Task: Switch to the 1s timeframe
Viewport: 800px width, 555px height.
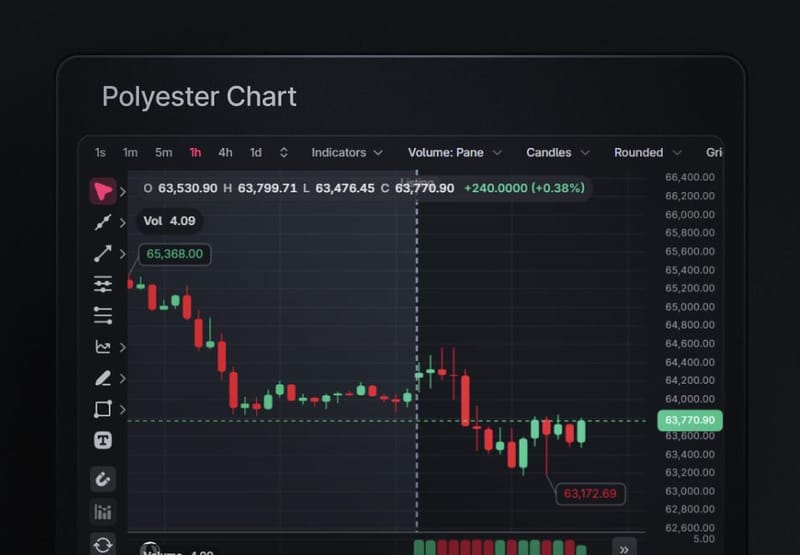Action: click(100, 153)
